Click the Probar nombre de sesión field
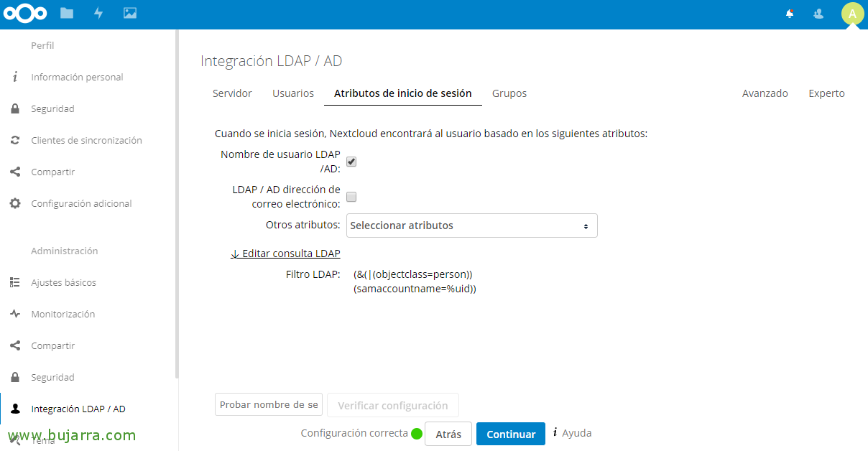Image resolution: width=868 pixels, height=451 pixels. tap(269, 404)
